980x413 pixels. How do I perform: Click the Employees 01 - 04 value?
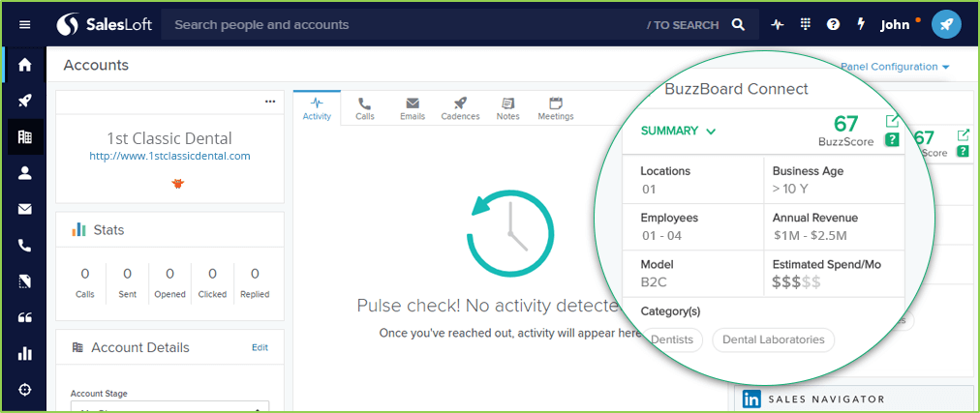pyautogui.click(x=661, y=236)
